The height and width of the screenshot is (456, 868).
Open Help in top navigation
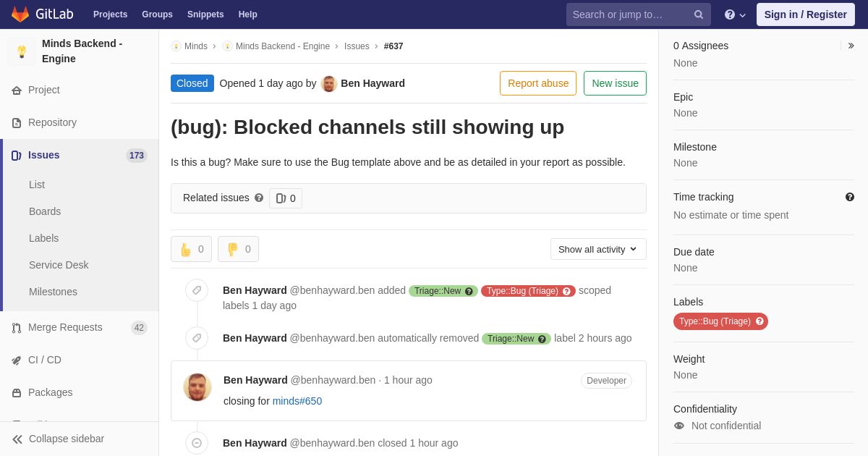coord(248,14)
